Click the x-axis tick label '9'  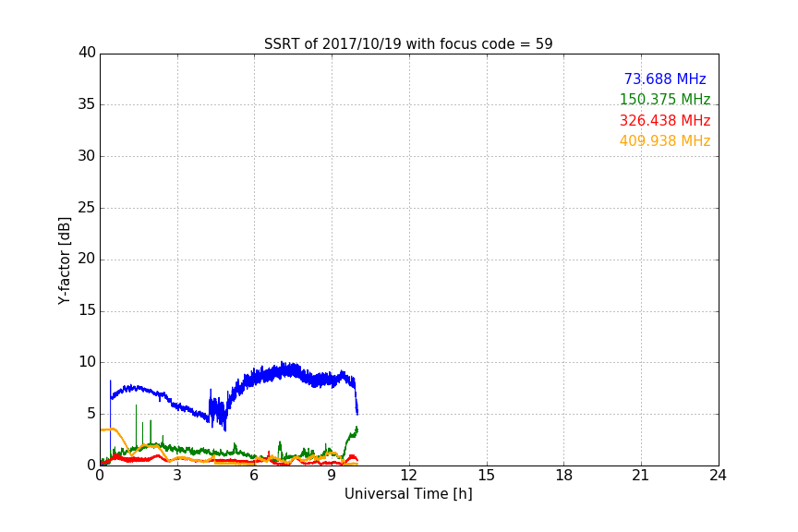click(x=332, y=476)
